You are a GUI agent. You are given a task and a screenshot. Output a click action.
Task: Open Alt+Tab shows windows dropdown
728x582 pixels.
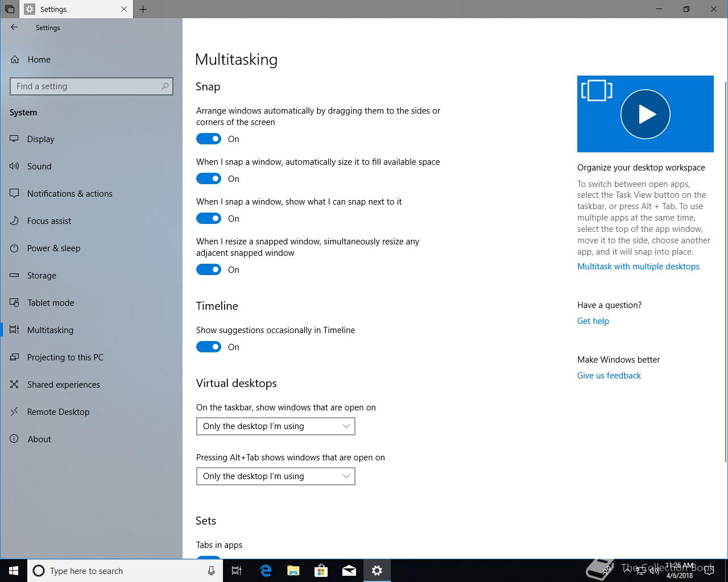coord(276,476)
